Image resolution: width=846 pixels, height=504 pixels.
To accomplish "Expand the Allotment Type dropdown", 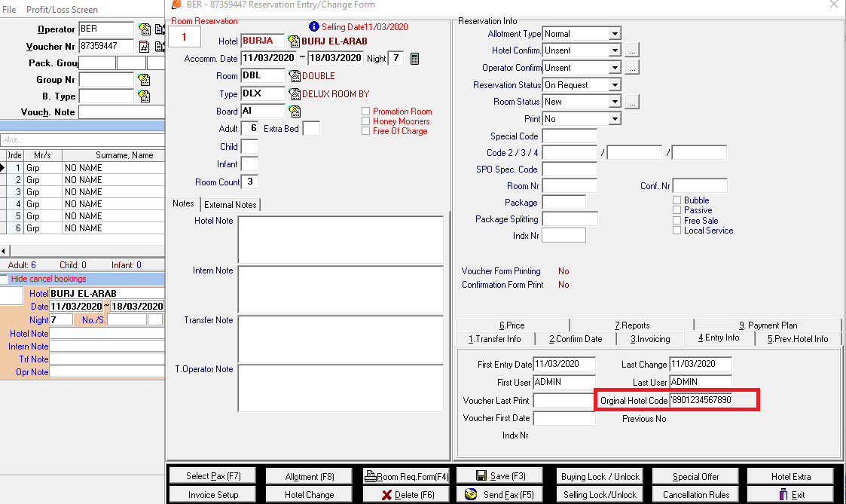I will click(615, 34).
